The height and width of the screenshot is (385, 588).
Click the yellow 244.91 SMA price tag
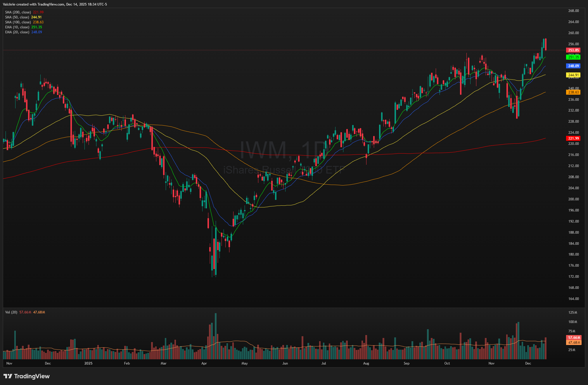tap(573, 75)
